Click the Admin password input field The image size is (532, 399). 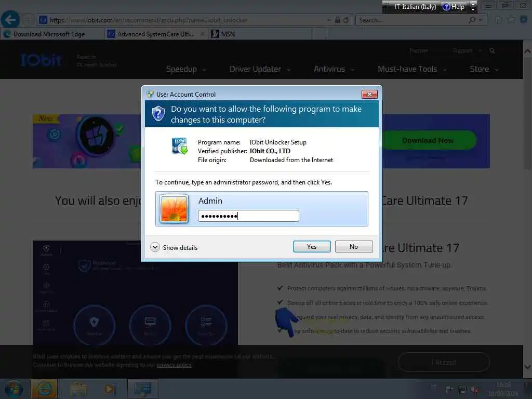click(x=248, y=216)
